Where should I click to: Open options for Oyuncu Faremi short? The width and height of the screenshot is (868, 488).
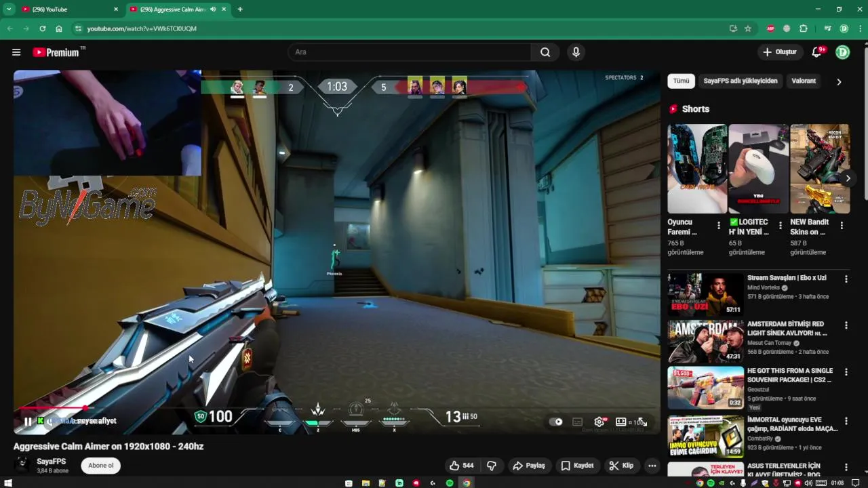[719, 226]
